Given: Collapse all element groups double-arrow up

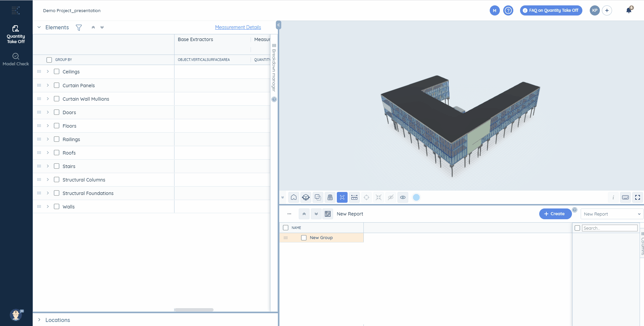Looking at the screenshot, I should click(x=93, y=27).
